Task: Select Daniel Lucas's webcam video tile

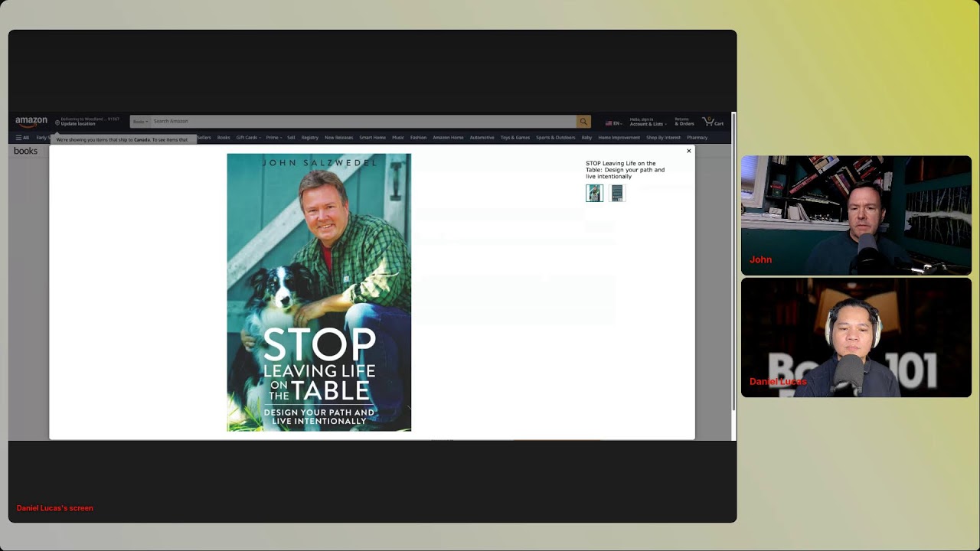Action: (856, 337)
